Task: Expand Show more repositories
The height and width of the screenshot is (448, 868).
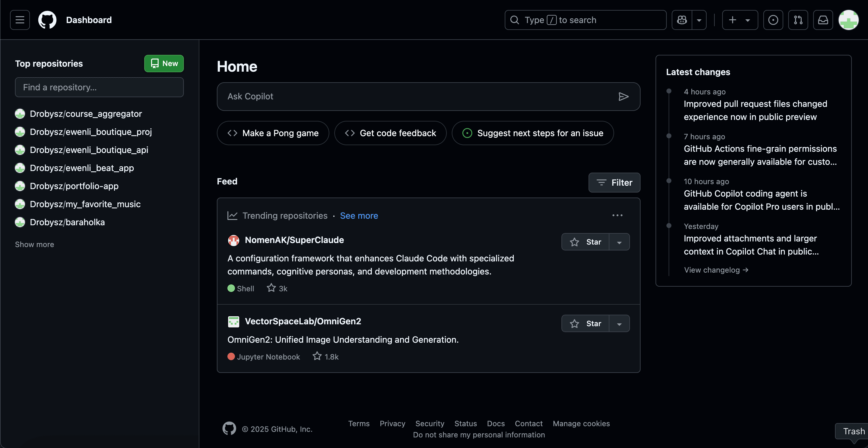Action: (34, 245)
